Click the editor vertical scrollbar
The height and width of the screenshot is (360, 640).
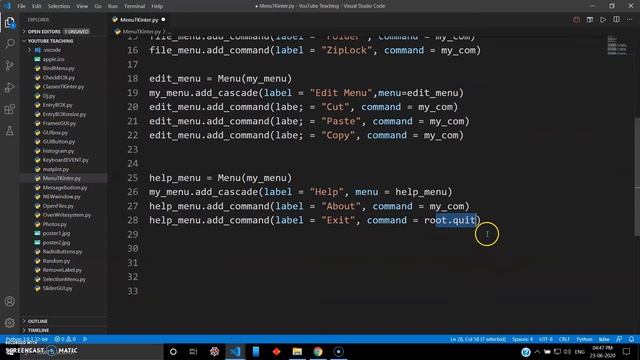[637, 178]
